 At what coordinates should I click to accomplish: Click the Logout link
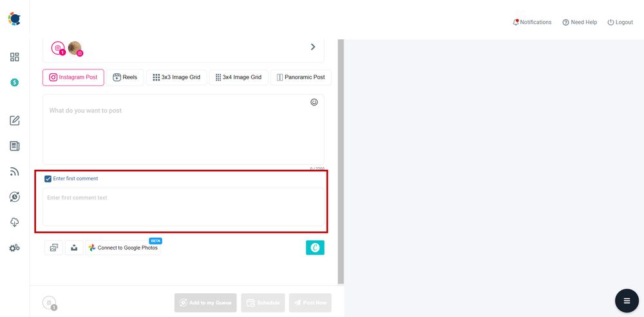pyautogui.click(x=620, y=22)
